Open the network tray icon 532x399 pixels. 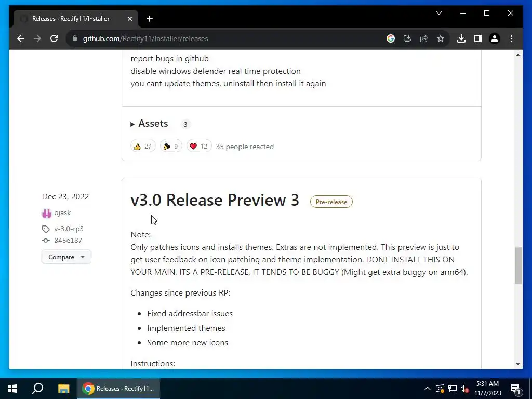453,389
